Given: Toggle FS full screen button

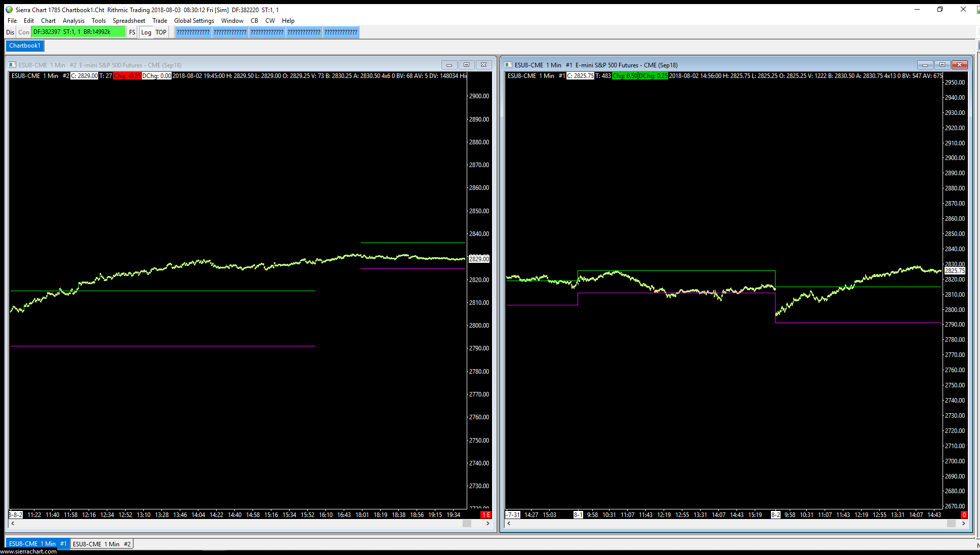Looking at the screenshot, I should coord(132,32).
